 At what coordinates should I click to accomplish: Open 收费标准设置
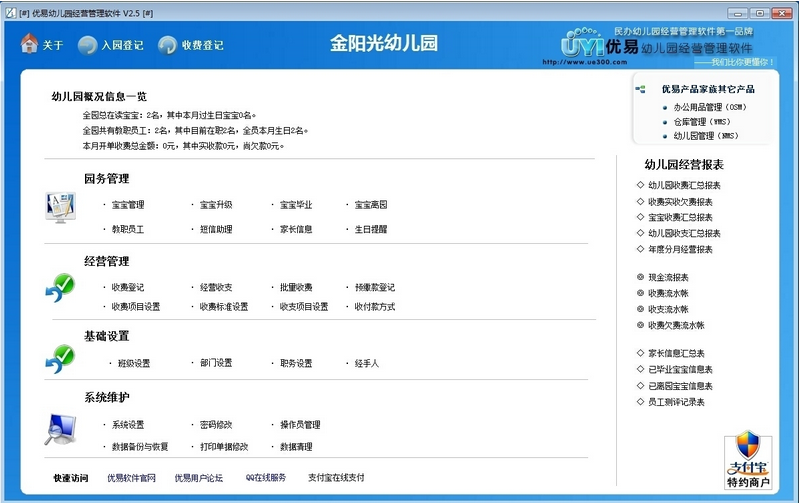[224, 307]
